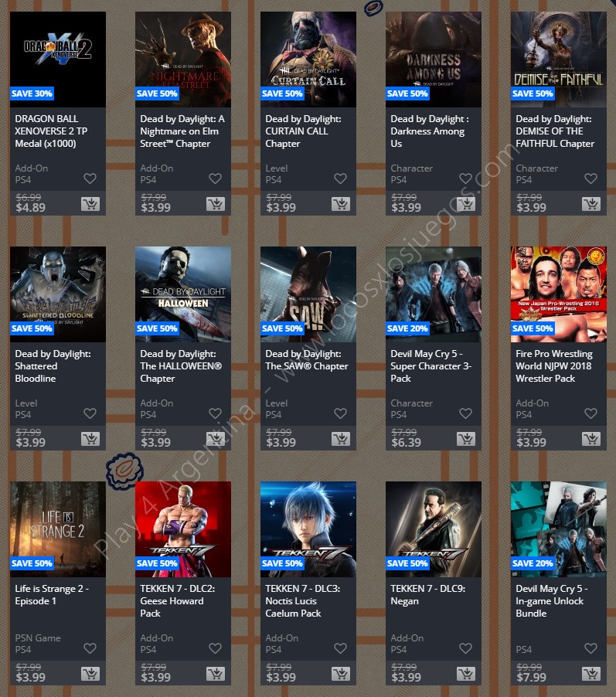Add Fire Pro Wrestling NJPW Wrestler Pack to cart
Viewport: 616px width, 697px height.
591,439
